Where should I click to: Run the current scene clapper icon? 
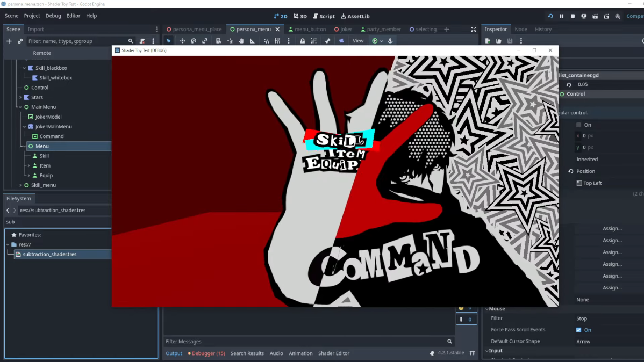pos(595,16)
